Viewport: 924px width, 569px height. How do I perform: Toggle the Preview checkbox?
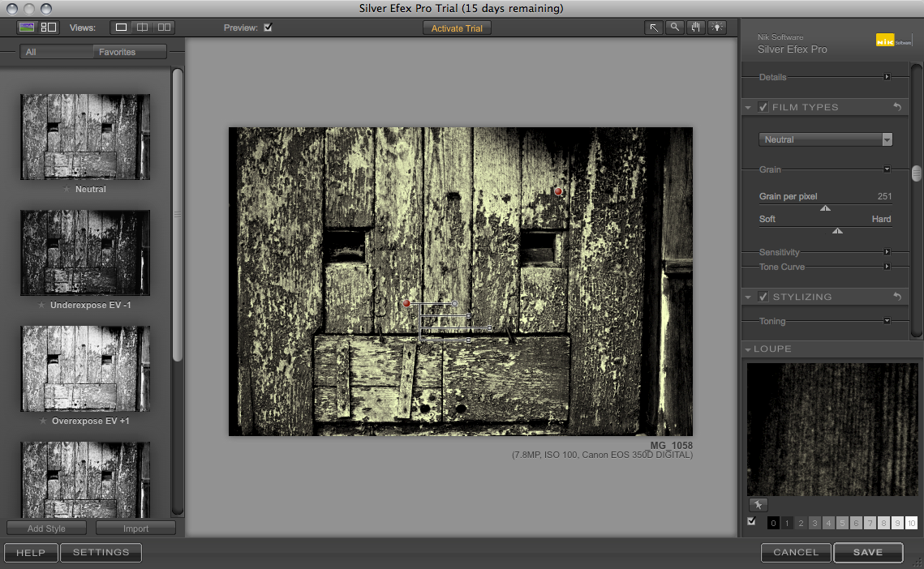coord(269,27)
